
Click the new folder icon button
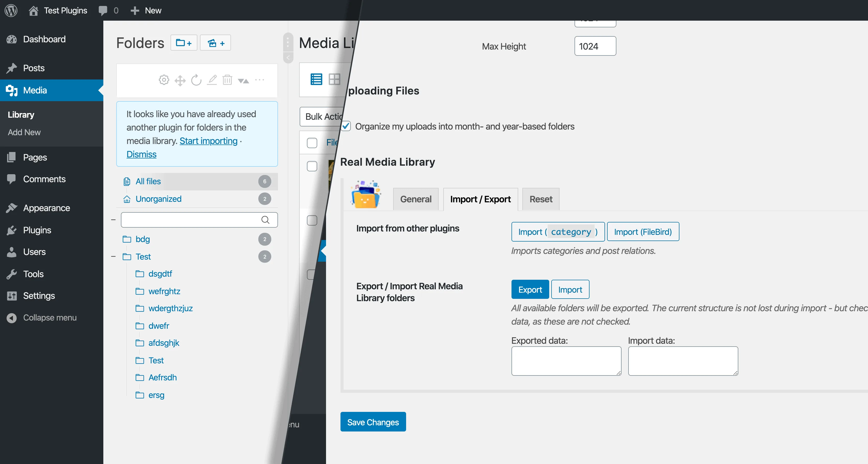(184, 43)
